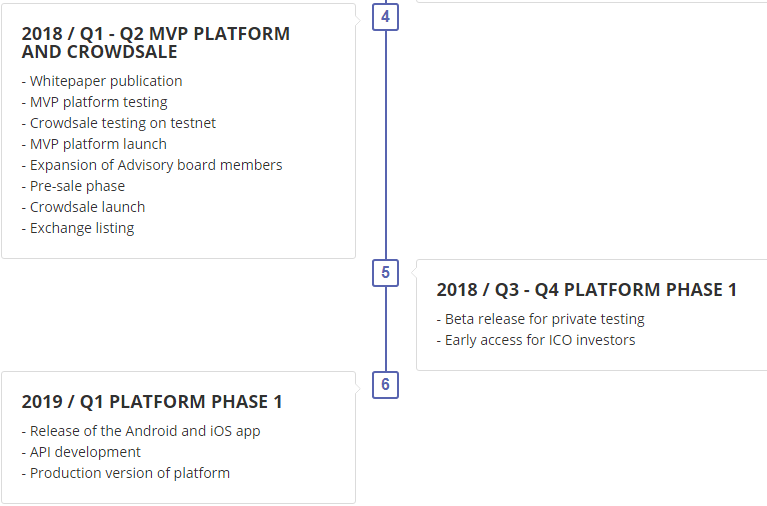
Task: Click the 2018 Q3-Q4 Platform Phase 1 heading
Action: pyautogui.click(x=586, y=290)
